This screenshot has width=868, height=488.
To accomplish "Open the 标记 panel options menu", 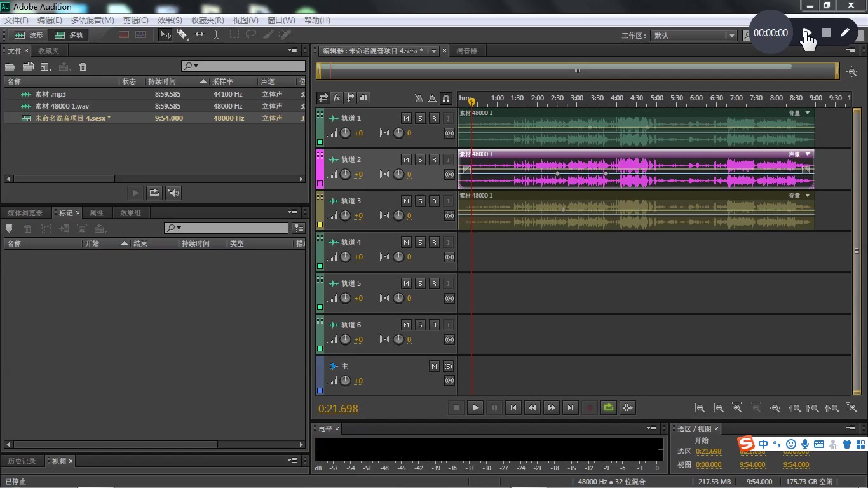I will 292,212.
